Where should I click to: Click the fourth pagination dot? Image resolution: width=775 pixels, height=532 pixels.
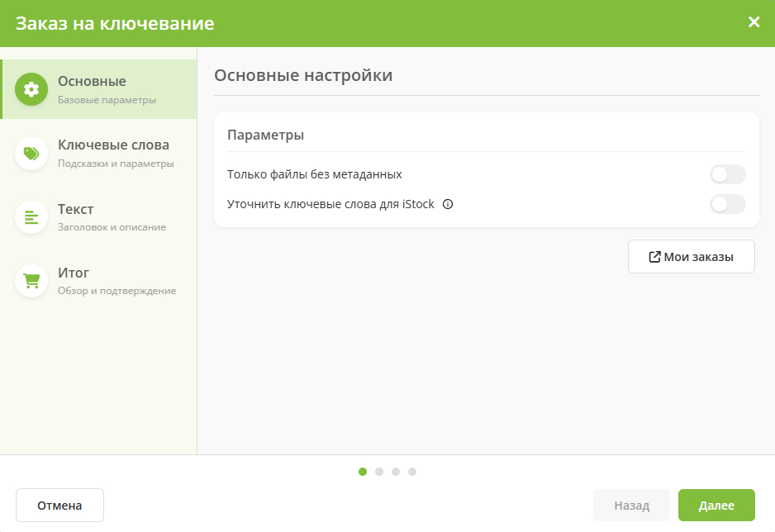coord(412,472)
